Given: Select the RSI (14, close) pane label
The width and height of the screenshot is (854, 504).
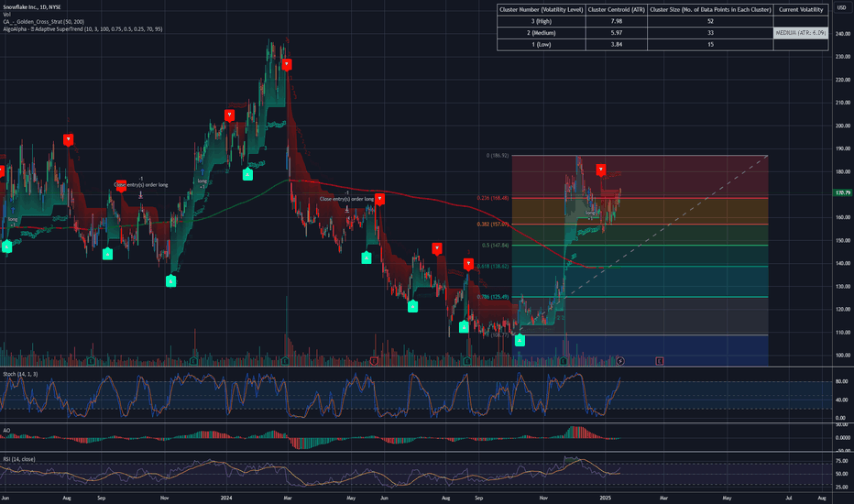Looking at the screenshot, I should [x=19, y=459].
